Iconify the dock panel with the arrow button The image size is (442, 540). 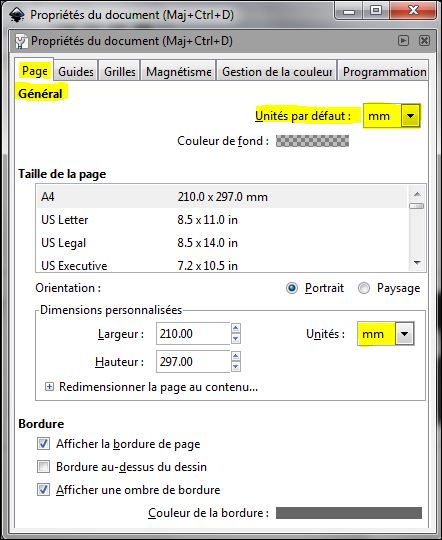click(x=403, y=41)
